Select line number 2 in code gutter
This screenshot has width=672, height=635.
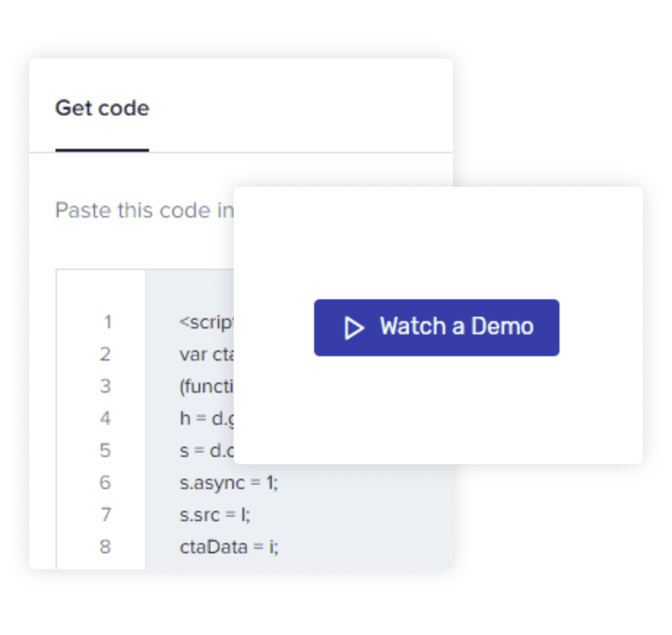[105, 354]
